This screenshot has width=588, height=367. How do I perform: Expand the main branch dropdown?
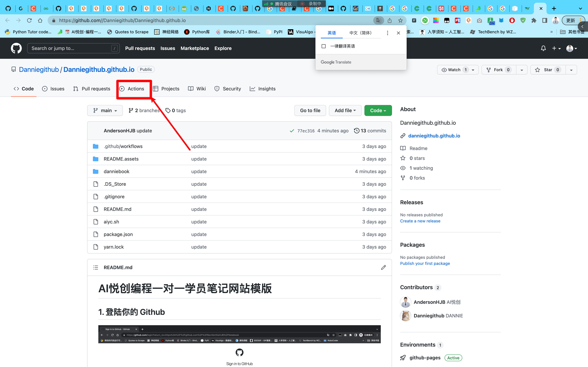[x=105, y=110]
